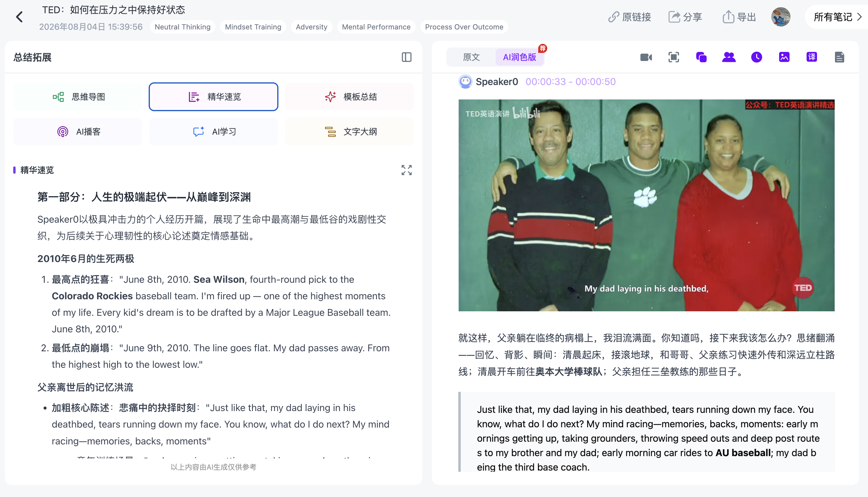Click the 第一部分 section heading
The image size is (868, 497).
pyautogui.click(x=144, y=197)
